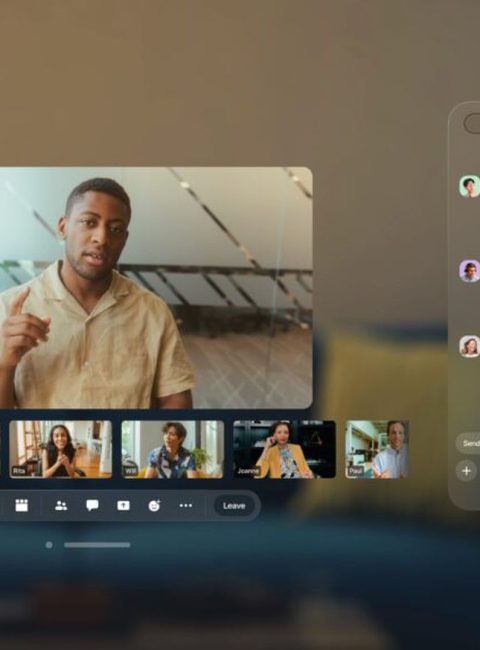Select Rita's video thumbnail
The width and height of the screenshot is (480, 650).
coord(61,449)
